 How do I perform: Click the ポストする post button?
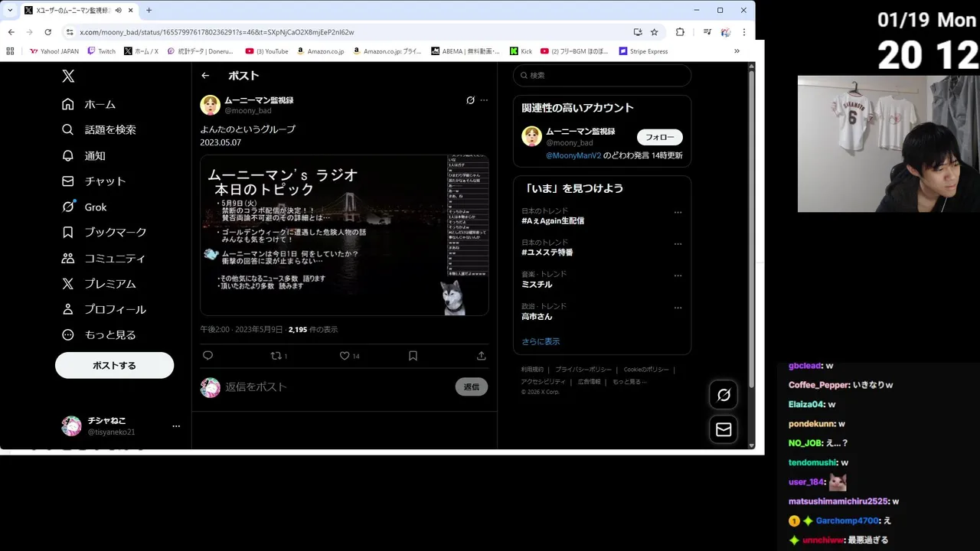(114, 365)
